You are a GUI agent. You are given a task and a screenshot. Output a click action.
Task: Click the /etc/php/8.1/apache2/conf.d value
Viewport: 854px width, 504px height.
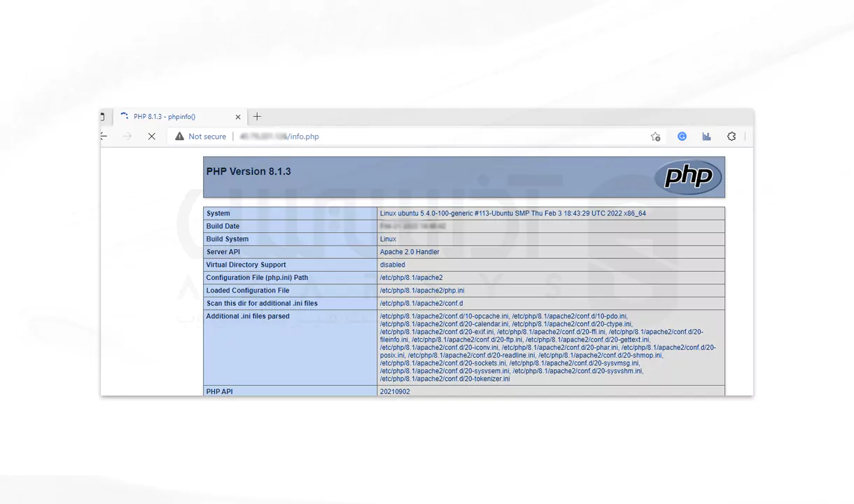click(421, 303)
